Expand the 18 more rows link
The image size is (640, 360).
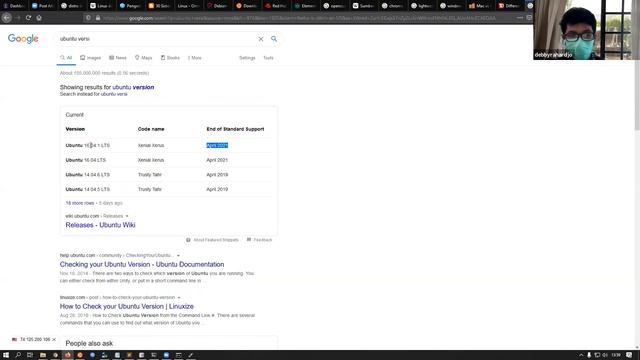(x=80, y=203)
